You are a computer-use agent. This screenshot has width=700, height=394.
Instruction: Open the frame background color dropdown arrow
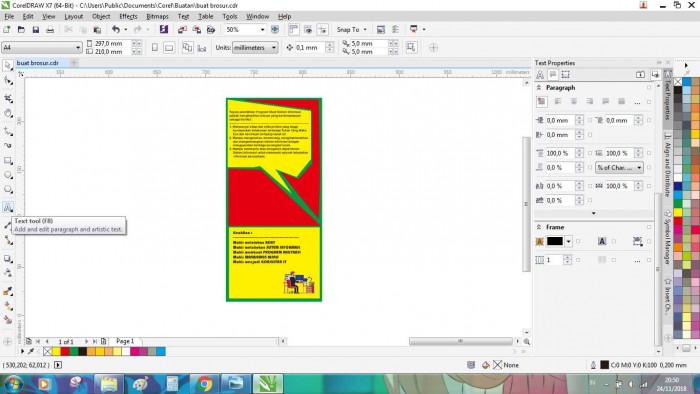tap(568, 241)
